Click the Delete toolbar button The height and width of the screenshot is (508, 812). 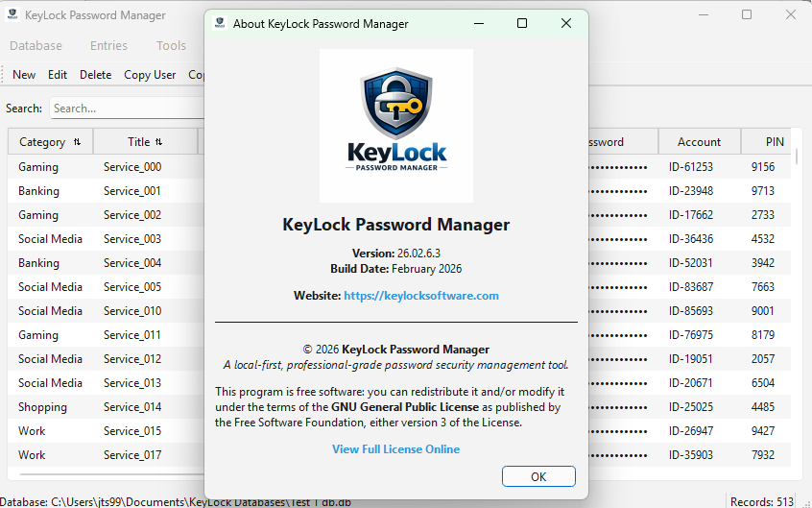pos(95,75)
